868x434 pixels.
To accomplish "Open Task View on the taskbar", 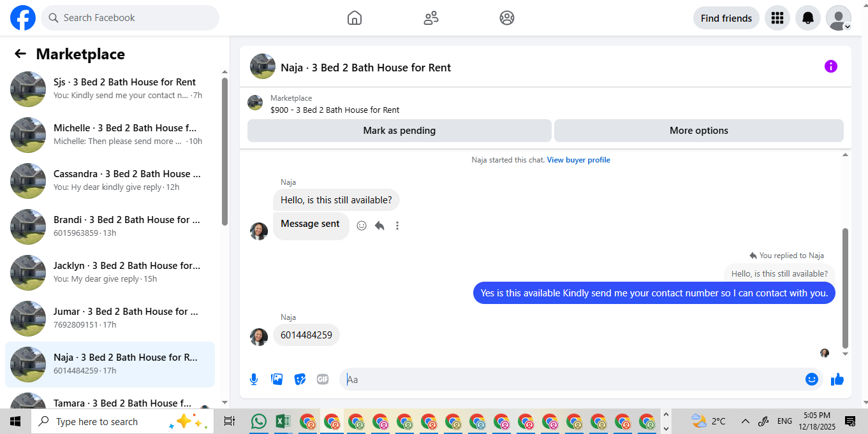I will (230, 421).
